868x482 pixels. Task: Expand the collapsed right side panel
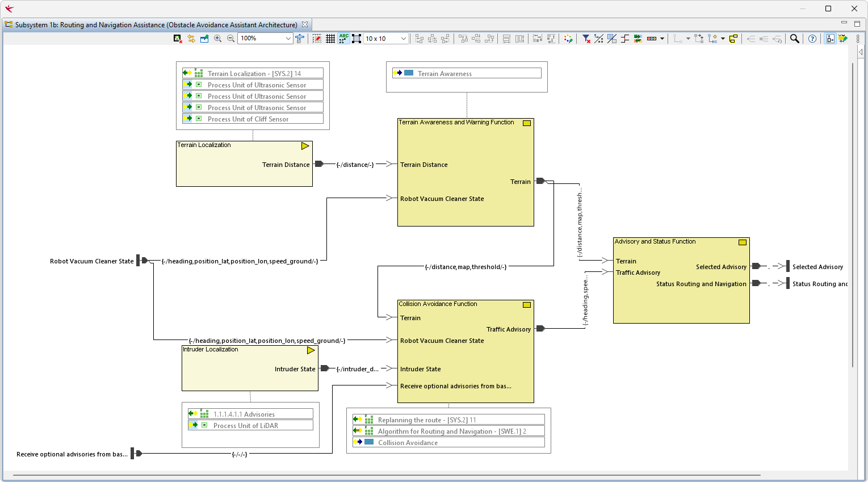pos(861,52)
